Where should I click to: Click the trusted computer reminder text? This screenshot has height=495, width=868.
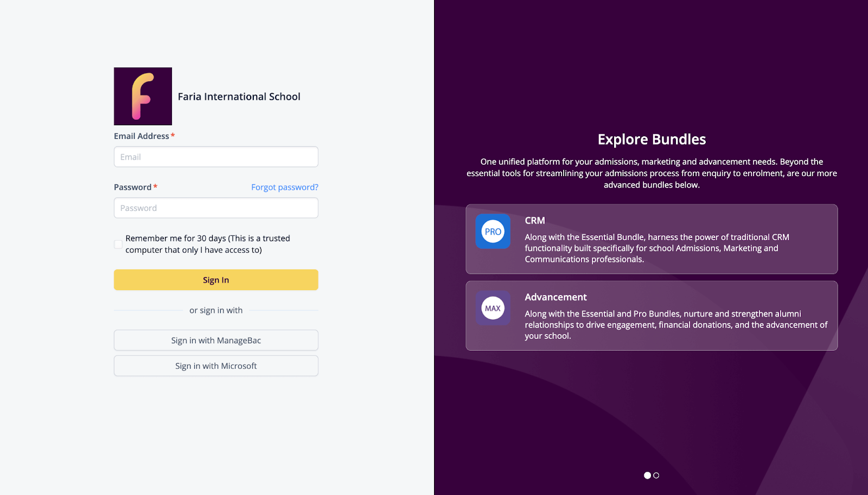coord(207,244)
